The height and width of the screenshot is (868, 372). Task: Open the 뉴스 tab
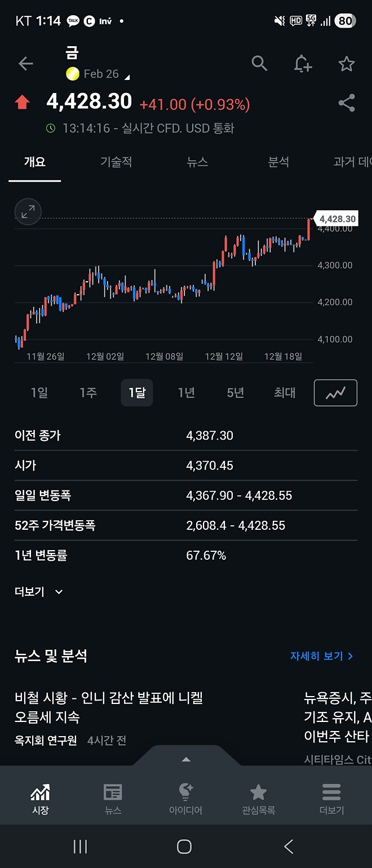(196, 163)
